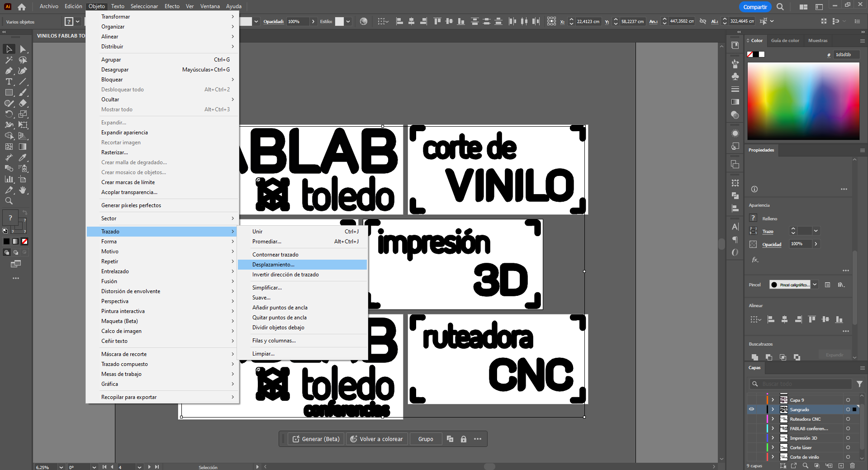
Task: Show the Corte láser layer
Action: (x=752, y=447)
